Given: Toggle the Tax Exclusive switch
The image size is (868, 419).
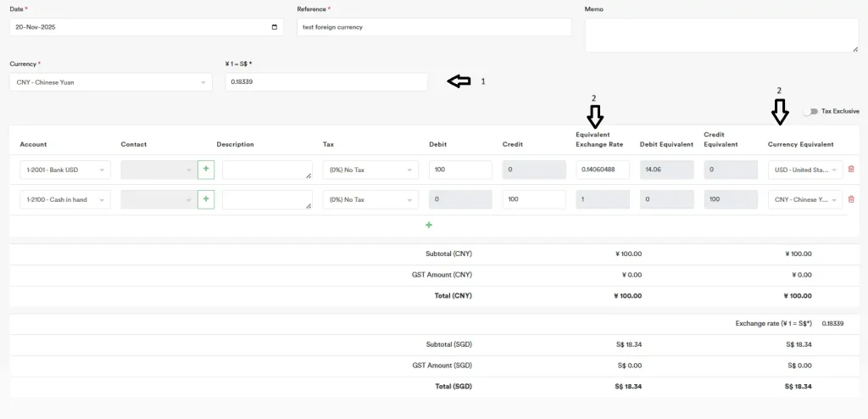Looking at the screenshot, I should (813, 111).
